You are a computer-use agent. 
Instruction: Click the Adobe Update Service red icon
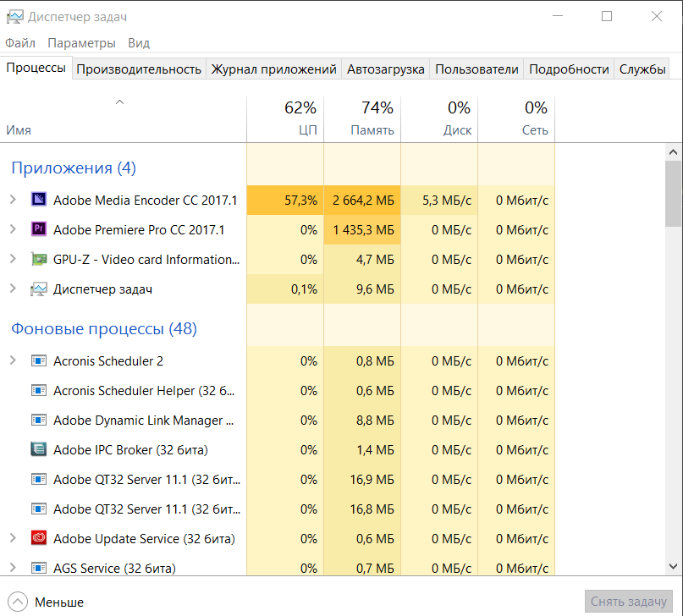(39, 538)
